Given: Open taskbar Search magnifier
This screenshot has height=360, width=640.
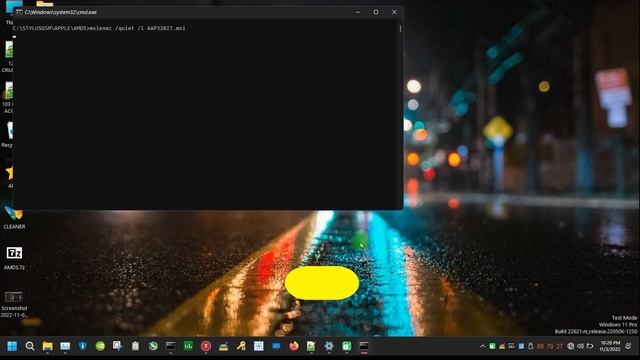Looking at the screenshot, I should (30, 346).
